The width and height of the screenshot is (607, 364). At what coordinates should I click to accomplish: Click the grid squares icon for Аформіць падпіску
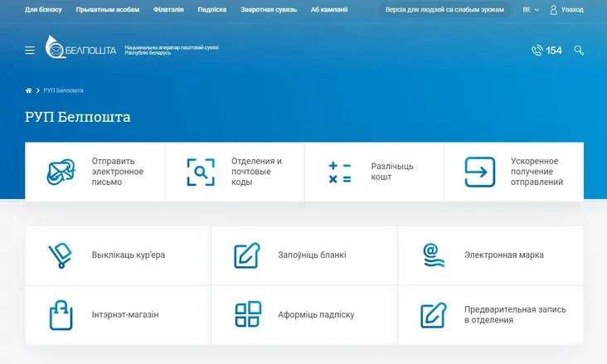click(x=248, y=314)
